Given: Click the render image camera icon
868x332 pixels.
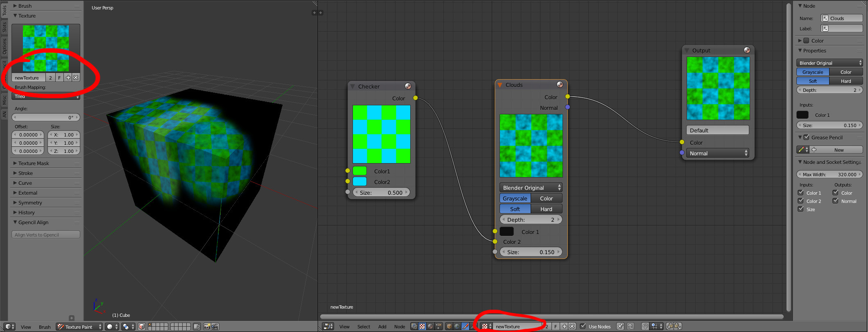Looking at the screenshot, I should point(207,327).
